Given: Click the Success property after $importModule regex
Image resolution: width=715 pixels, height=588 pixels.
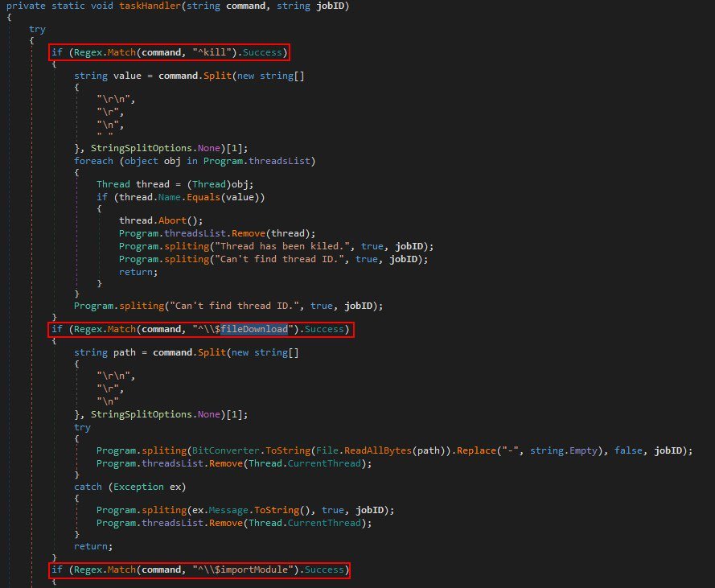Looking at the screenshot, I should click(324, 569).
